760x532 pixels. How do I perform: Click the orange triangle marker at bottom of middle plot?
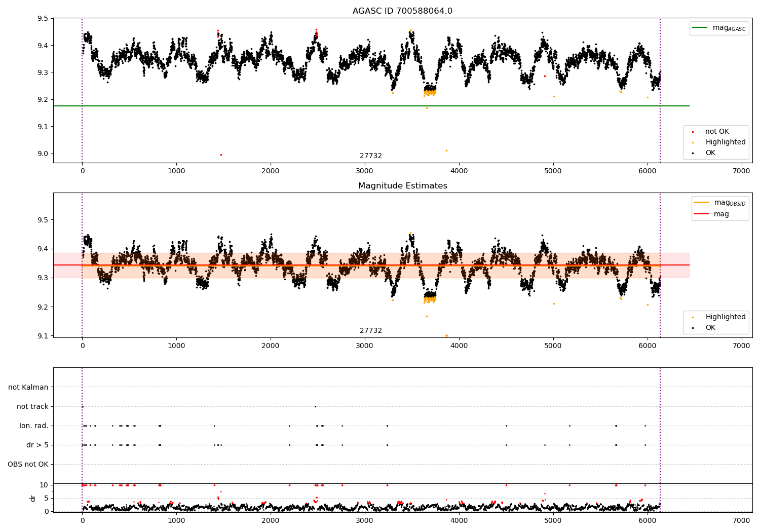coord(446,336)
